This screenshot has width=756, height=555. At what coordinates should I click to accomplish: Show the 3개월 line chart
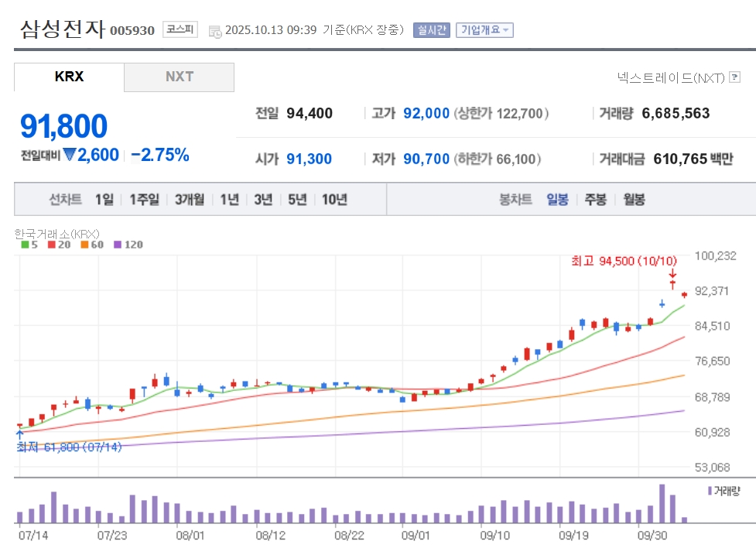(190, 199)
